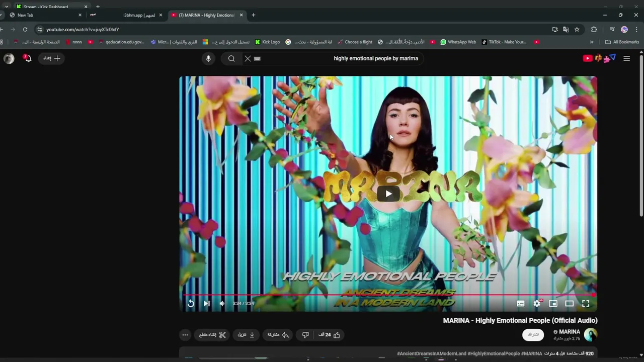
Task: Open Chrome extensions puzzle icon
Action: coord(594,29)
